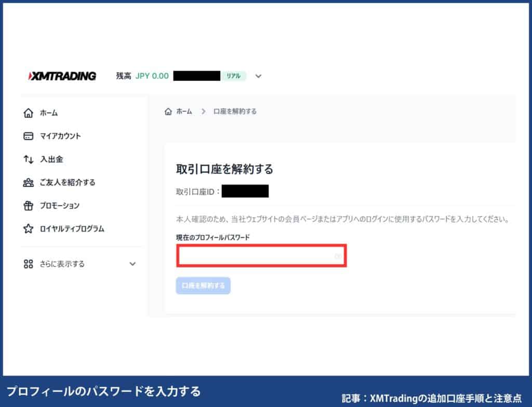Click 口座を解約する breadcrumb item

coord(235,112)
